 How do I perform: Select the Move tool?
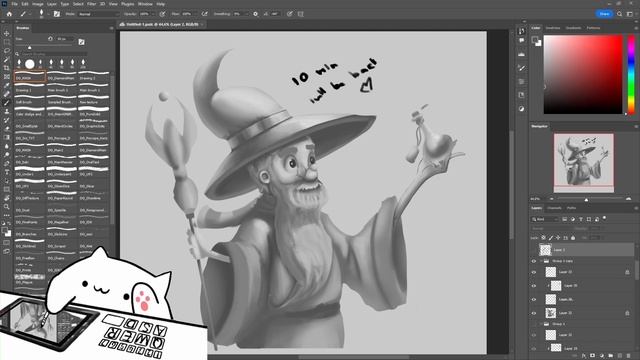coord(7,33)
